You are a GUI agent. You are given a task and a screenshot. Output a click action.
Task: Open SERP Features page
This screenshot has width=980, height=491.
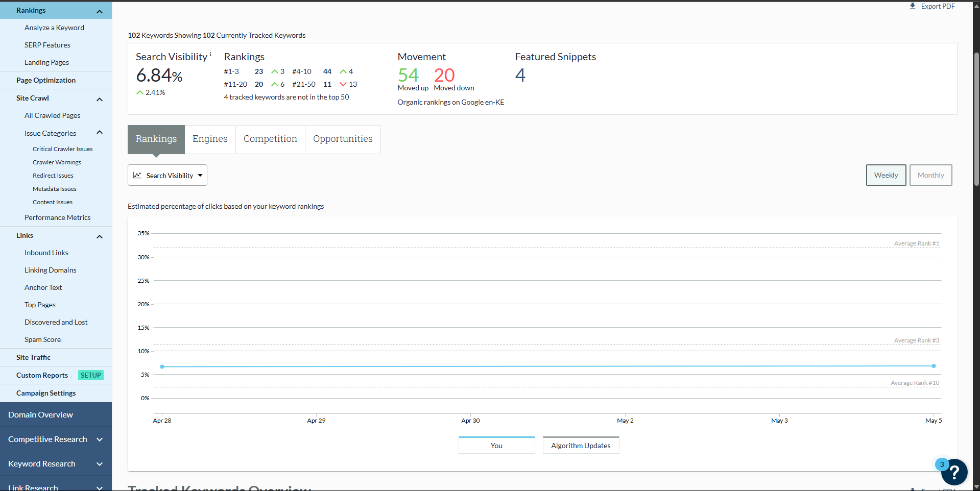click(x=47, y=45)
